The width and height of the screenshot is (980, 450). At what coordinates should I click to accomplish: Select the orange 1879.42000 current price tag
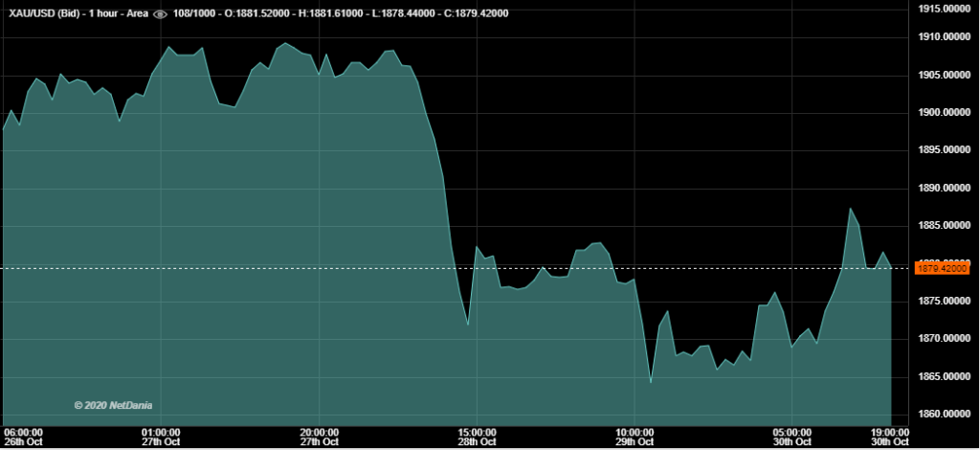pyautogui.click(x=942, y=269)
